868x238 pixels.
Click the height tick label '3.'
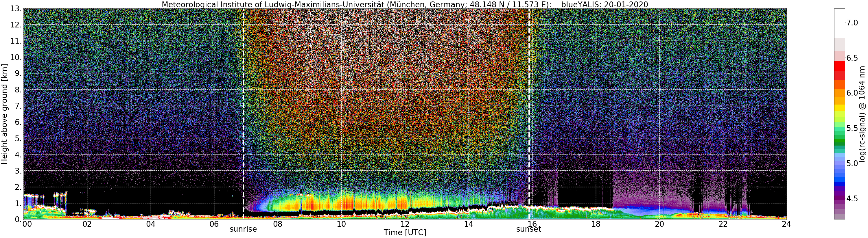tap(18, 171)
